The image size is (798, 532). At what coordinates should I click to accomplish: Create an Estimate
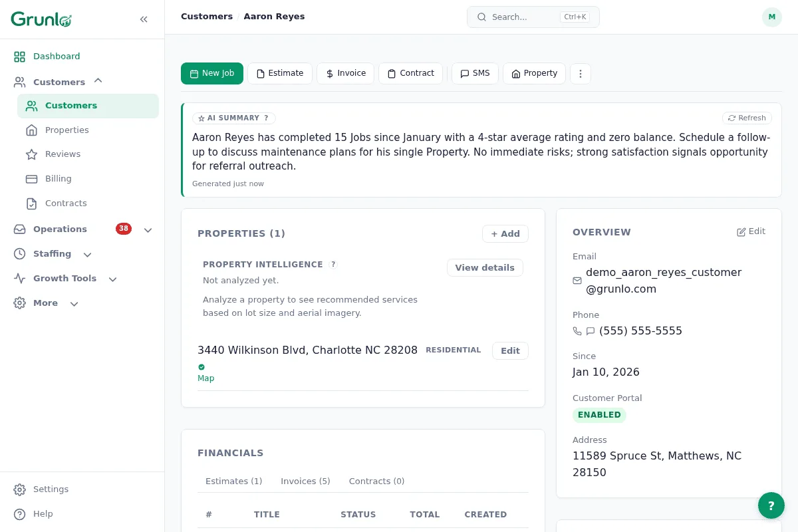click(x=280, y=73)
